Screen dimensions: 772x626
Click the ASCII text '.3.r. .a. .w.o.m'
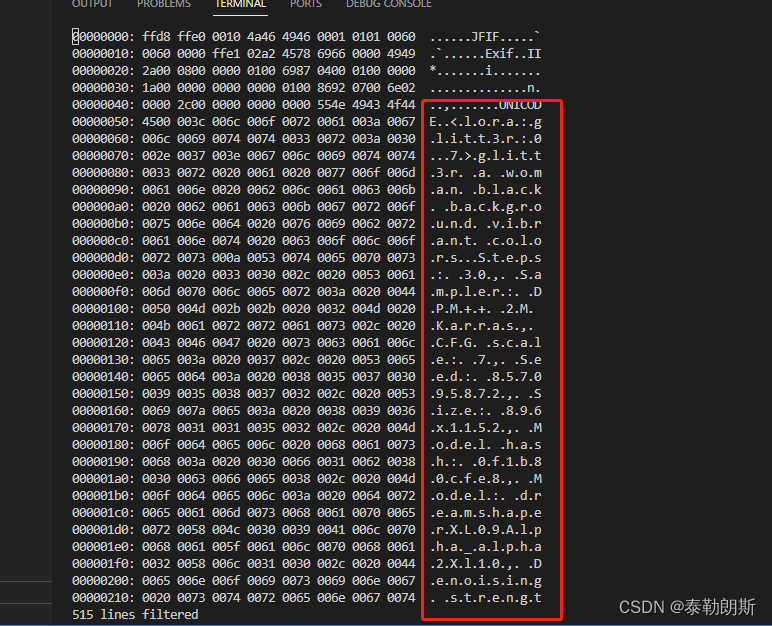coord(485,172)
